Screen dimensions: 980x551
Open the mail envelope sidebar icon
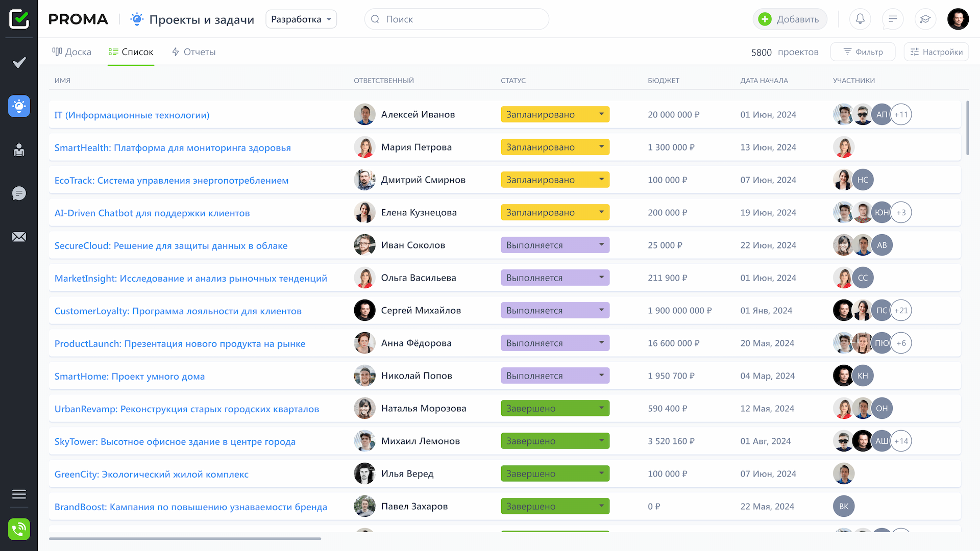pos(19,237)
